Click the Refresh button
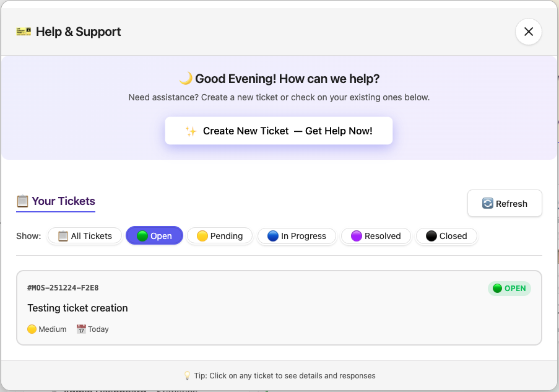The height and width of the screenshot is (392, 559). pyautogui.click(x=505, y=203)
